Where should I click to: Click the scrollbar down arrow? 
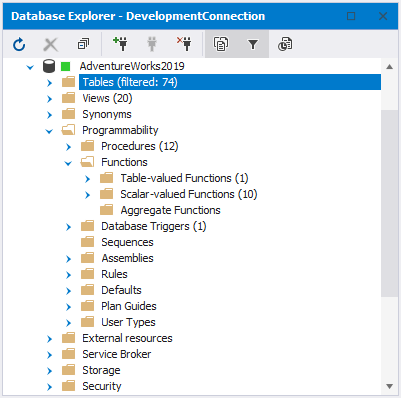click(389, 386)
